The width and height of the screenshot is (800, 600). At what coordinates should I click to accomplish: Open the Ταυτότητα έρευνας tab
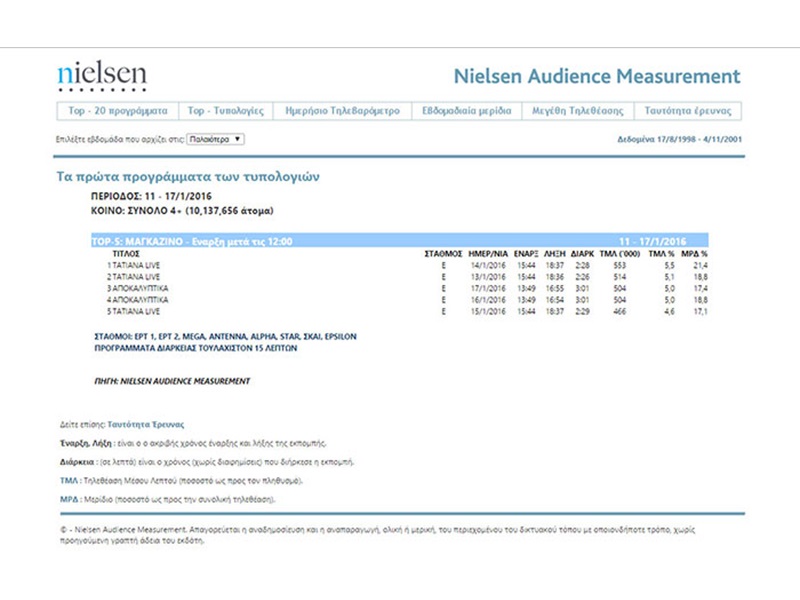point(688,111)
